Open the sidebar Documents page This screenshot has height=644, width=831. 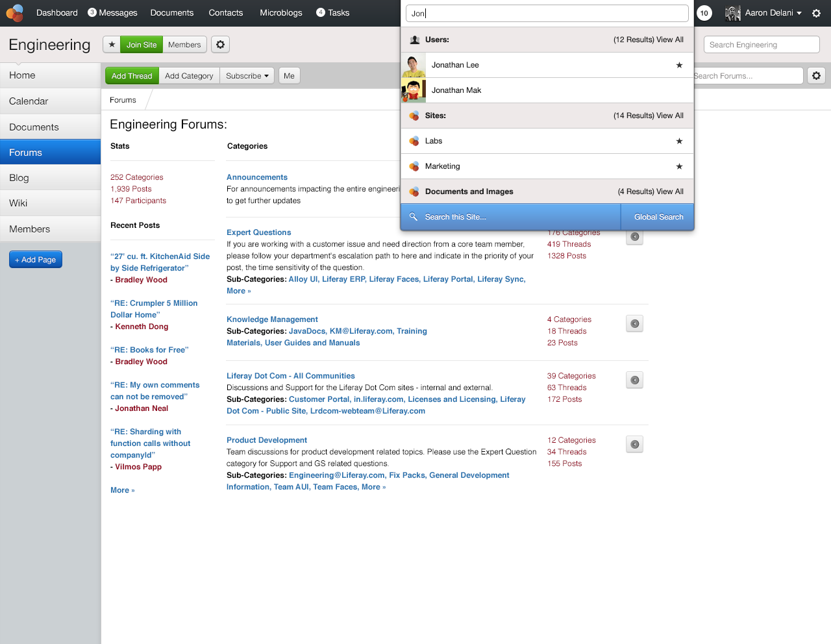pyautogui.click(x=51, y=127)
